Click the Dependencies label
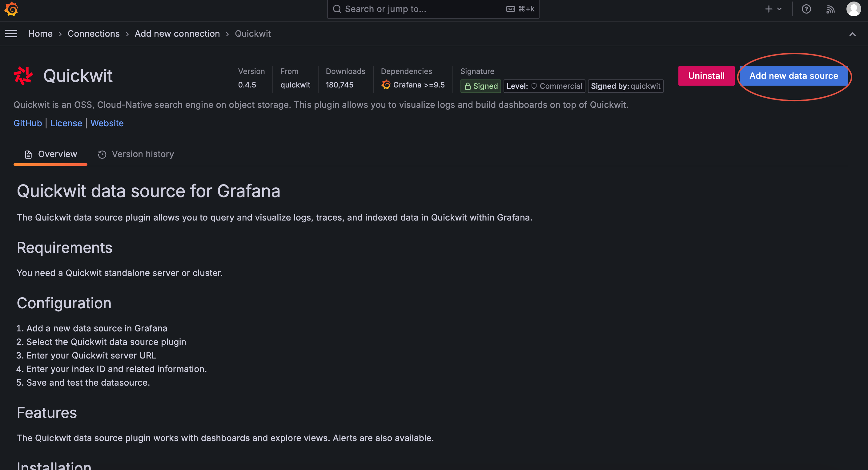This screenshot has width=868, height=470. point(406,71)
